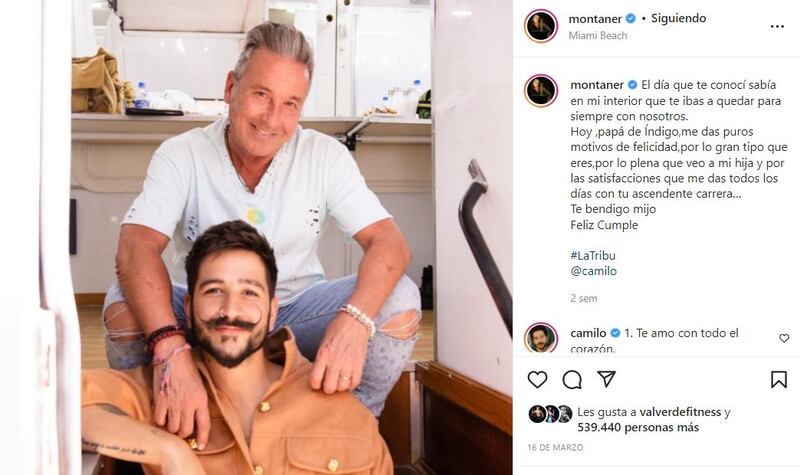
Task: Open montaner's avatar beside caption
Action: [541, 90]
